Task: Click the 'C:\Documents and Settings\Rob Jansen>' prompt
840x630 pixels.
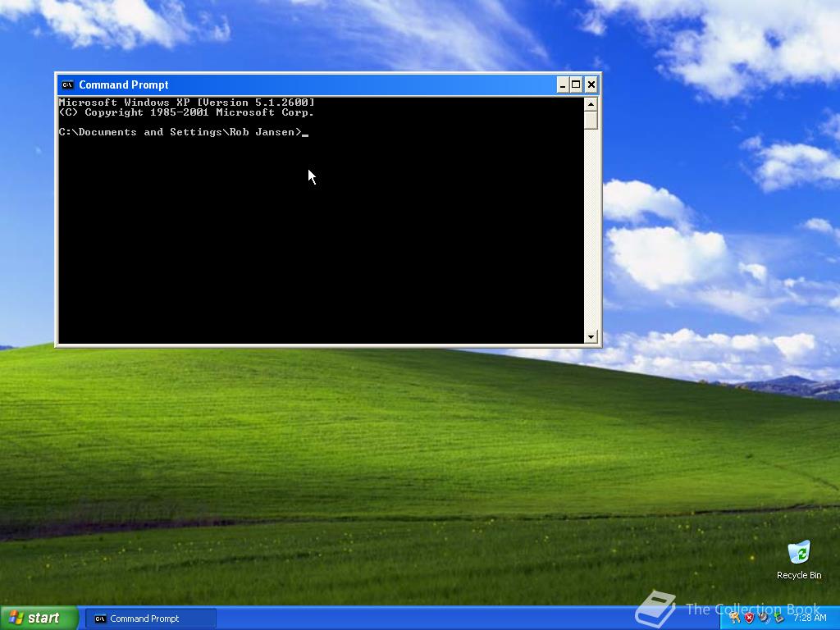Action: 180,132
